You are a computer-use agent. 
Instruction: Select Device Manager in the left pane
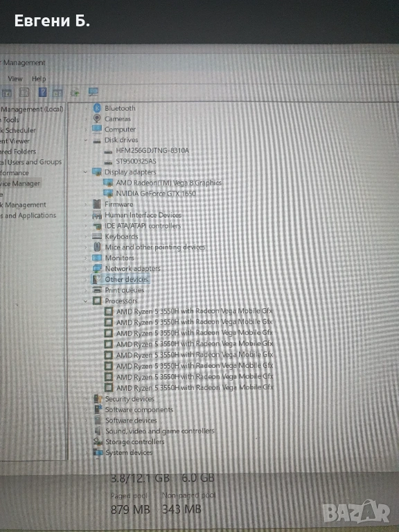click(20, 184)
